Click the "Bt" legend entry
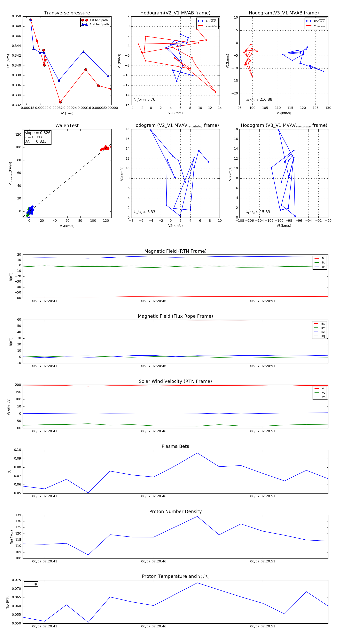Screen dimensions: 351x644 [320, 262]
